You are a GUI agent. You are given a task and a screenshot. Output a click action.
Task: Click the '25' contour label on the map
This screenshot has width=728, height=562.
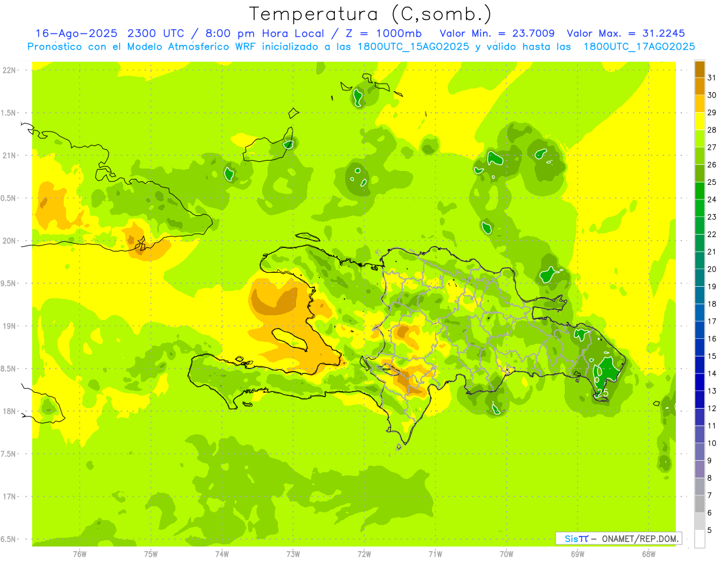click(x=602, y=393)
